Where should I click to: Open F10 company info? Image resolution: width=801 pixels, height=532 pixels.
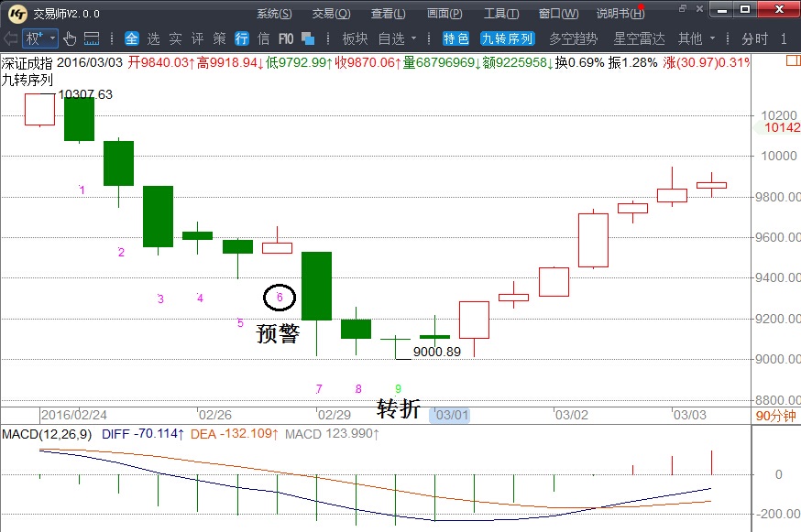point(286,38)
